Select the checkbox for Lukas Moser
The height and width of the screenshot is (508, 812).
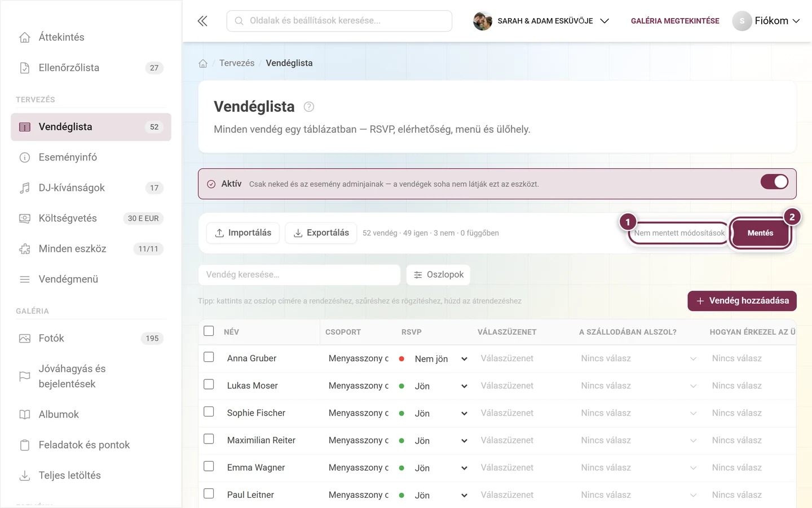pos(209,384)
